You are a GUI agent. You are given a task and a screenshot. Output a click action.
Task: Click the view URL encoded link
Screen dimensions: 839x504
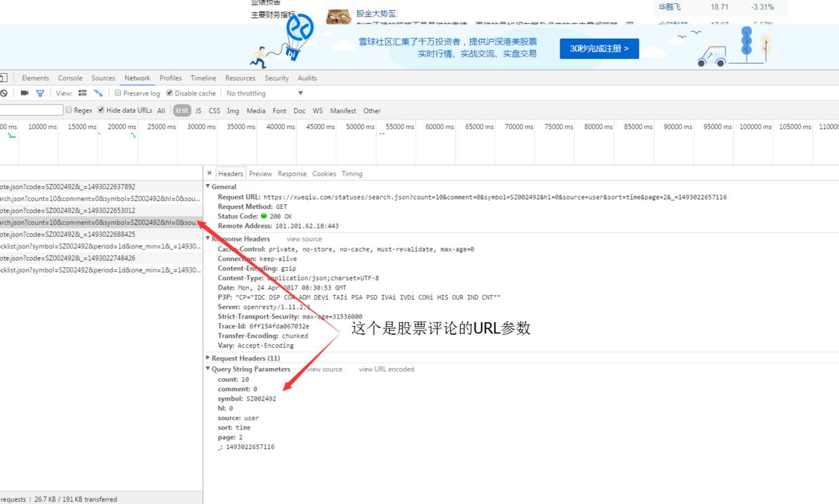386,369
